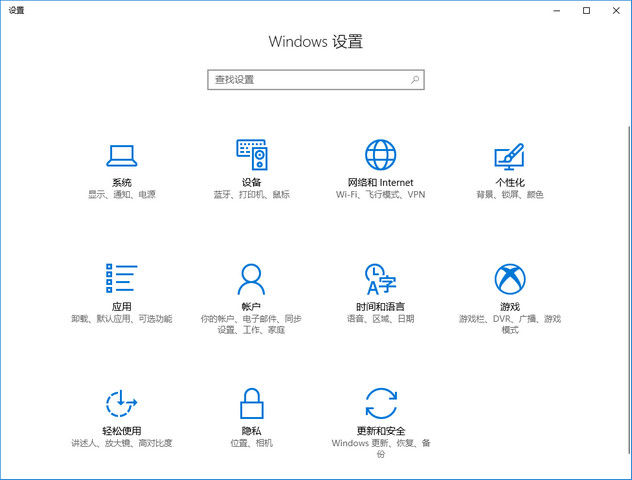Click the 时间和语言 label
The height and width of the screenshot is (480, 632).
pyautogui.click(x=380, y=307)
